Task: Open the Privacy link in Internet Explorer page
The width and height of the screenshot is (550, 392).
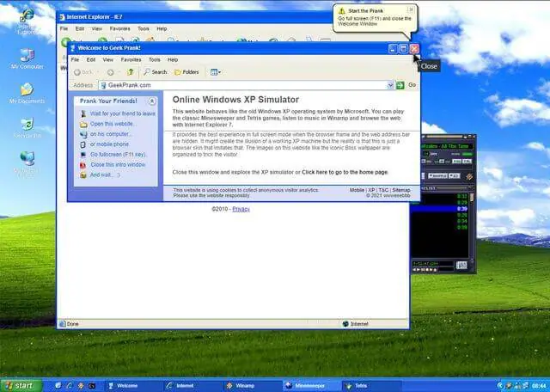Action: [241, 209]
